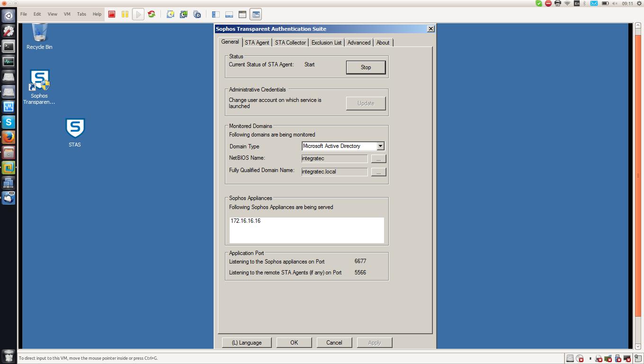
Task: Close the Sophos Transparent Authentication Suite dialog
Action: 430,29
